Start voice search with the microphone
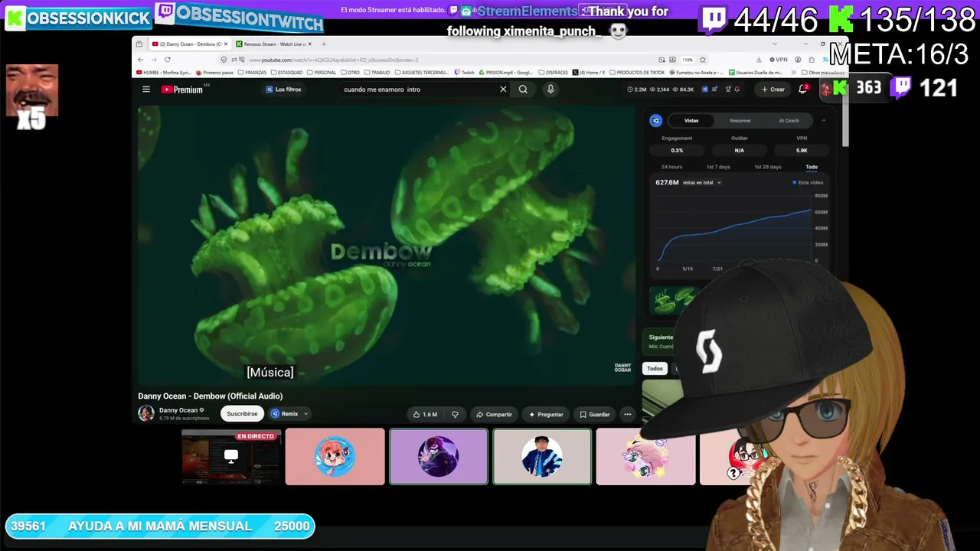980x551 pixels. pyautogui.click(x=550, y=90)
